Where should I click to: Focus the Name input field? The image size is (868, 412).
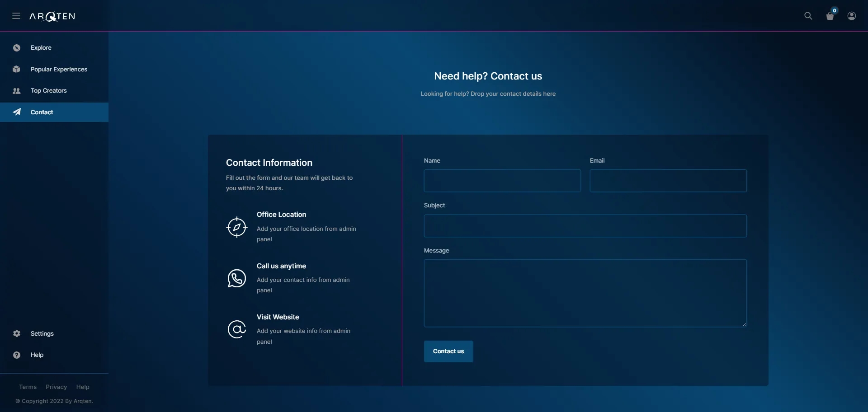(x=502, y=181)
